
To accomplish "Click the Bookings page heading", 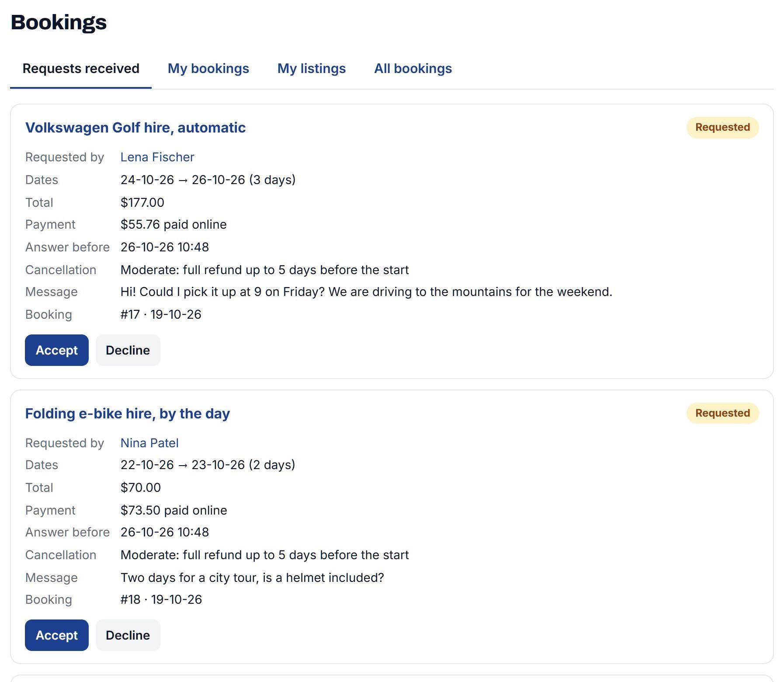I will 59,22.
